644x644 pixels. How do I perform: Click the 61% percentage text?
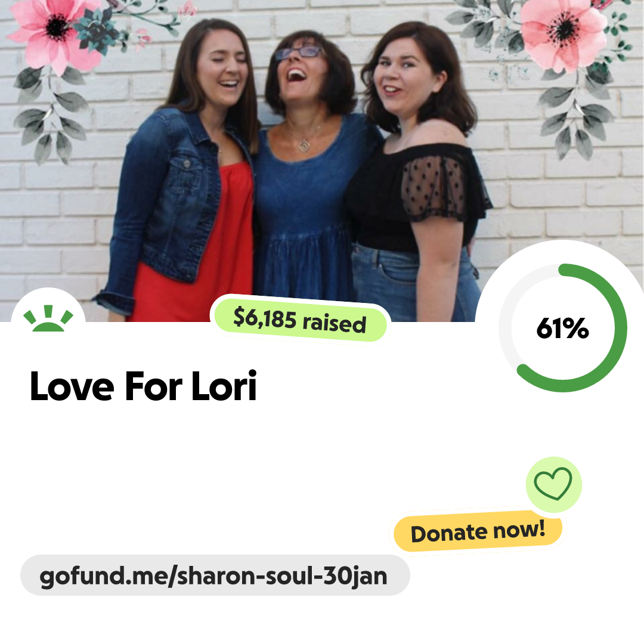coord(563,328)
